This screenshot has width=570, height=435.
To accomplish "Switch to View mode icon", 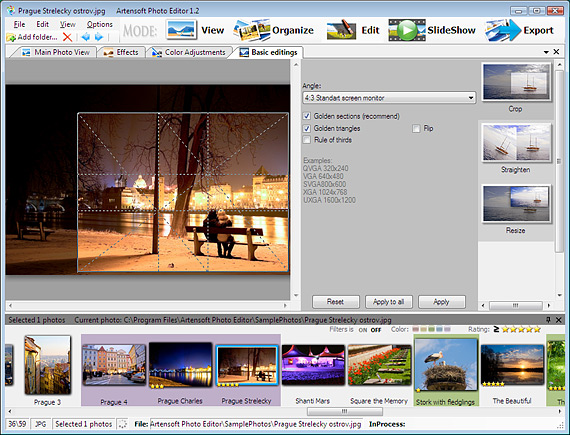I will (x=181, y=29).
